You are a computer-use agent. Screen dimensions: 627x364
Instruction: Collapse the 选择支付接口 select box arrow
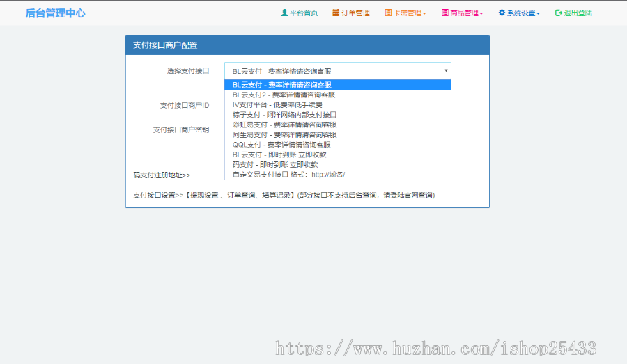(446, 71)
